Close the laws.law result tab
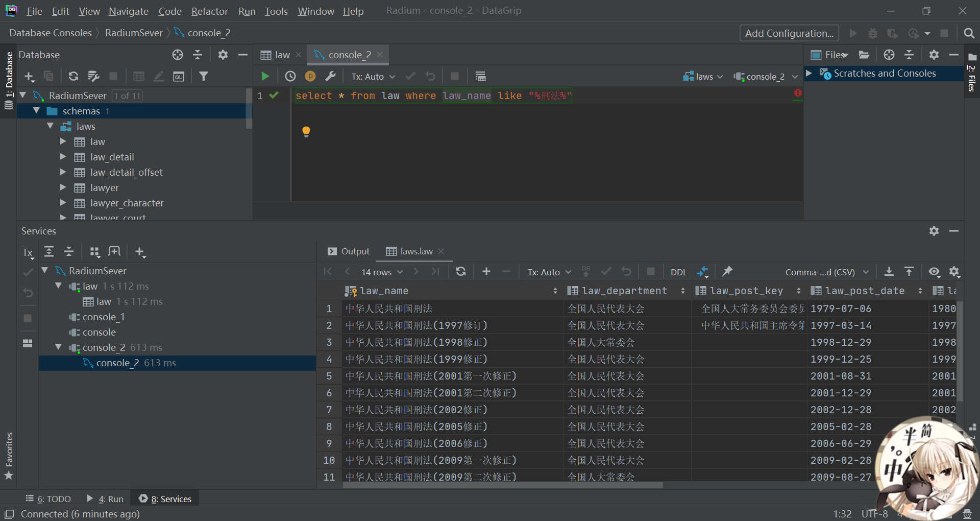This screenshot has height=521, width=980. pyautogui.click(x=442, y=251)
